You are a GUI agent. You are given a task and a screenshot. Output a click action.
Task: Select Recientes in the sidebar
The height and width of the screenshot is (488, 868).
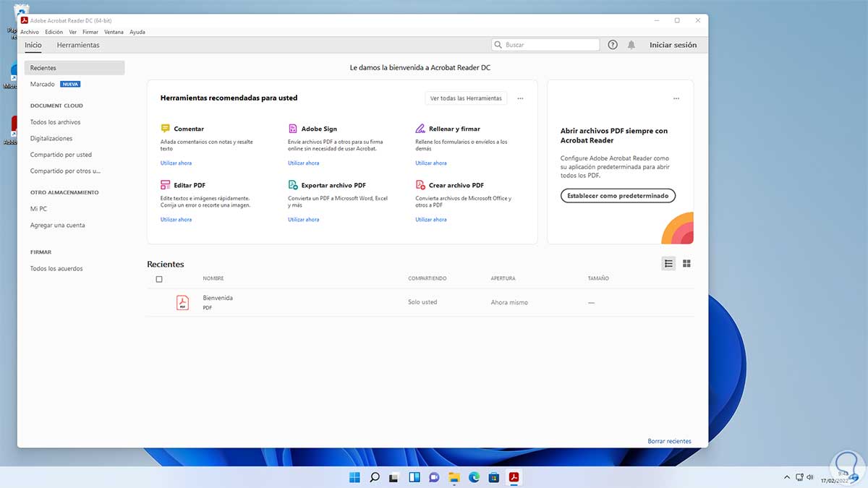pos(75,68)
